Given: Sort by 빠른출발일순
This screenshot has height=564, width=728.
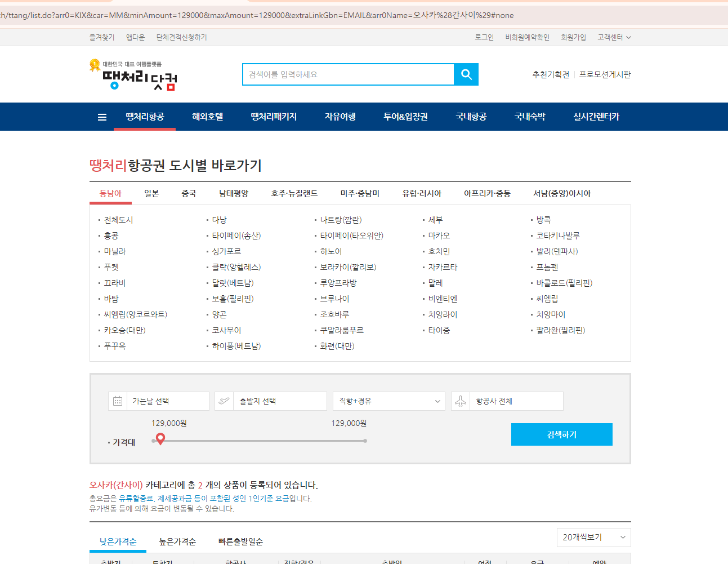Looking at the screenshot, I should point(240,541).
